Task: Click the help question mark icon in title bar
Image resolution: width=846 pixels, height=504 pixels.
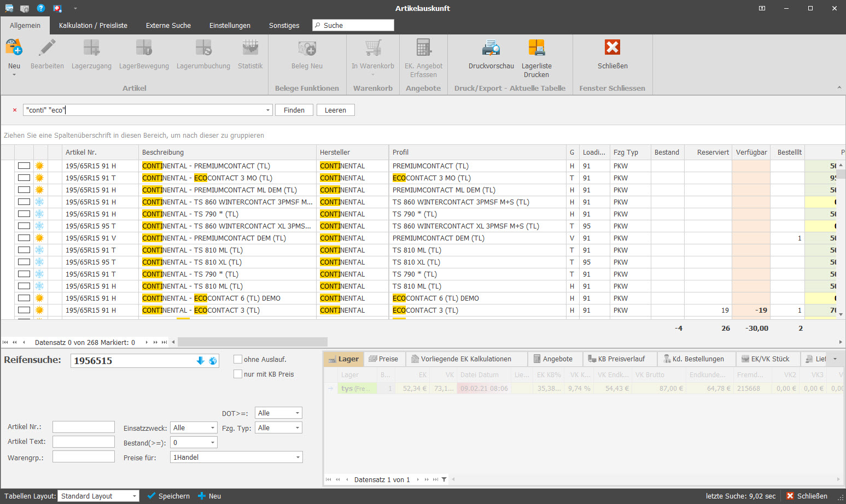Action: (41, 8)
